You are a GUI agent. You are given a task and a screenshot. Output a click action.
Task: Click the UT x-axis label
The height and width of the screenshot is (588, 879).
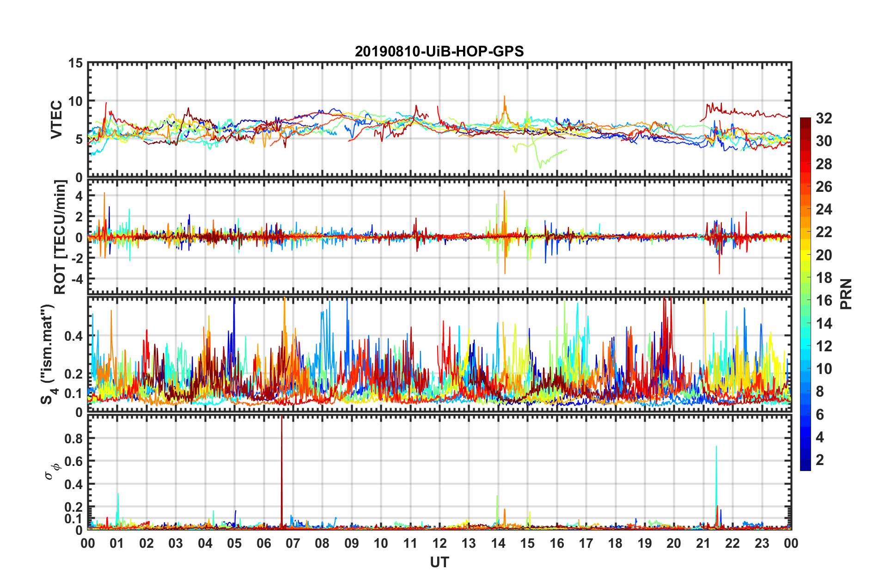439,562
